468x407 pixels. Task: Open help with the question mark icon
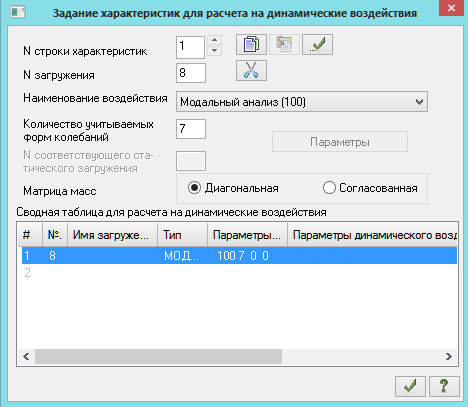(444, 386)
